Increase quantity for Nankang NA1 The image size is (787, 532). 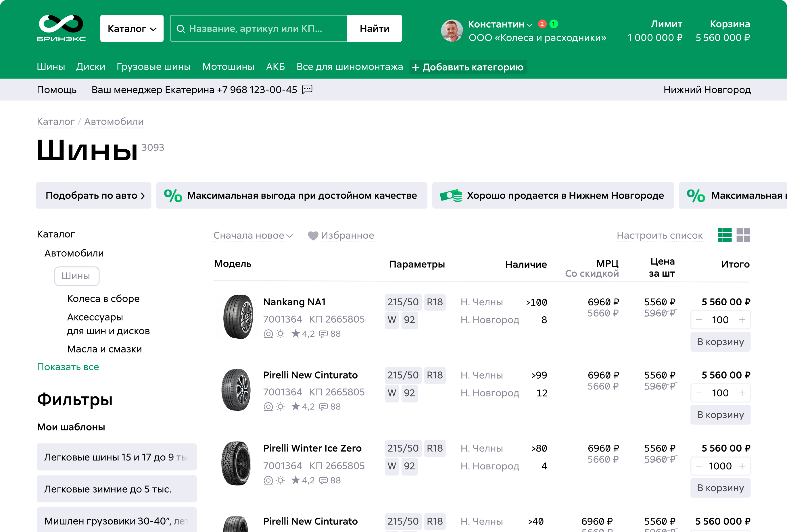[742, 320]
